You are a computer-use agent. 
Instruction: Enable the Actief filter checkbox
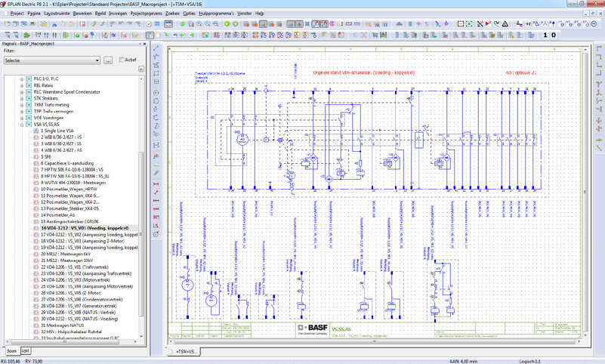pyautogui.click(x=122, y=60)
